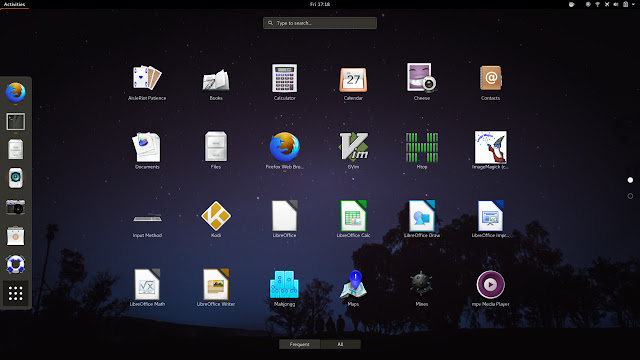Click the volume icon in the top bar

[x=616, y=4]
